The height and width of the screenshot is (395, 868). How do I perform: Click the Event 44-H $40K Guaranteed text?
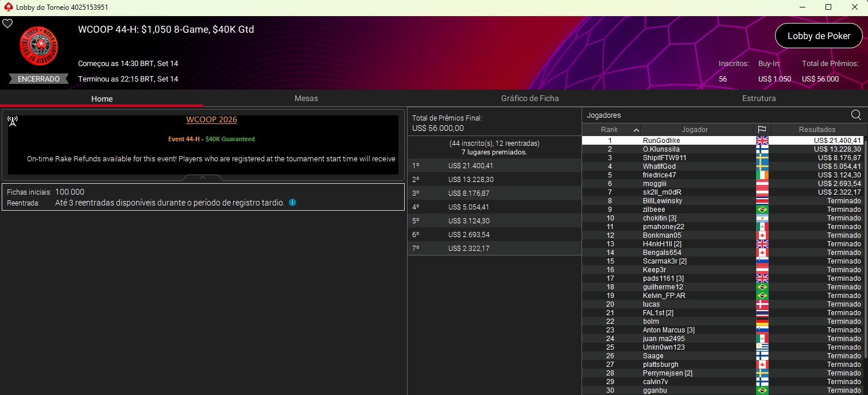point(211,139)
